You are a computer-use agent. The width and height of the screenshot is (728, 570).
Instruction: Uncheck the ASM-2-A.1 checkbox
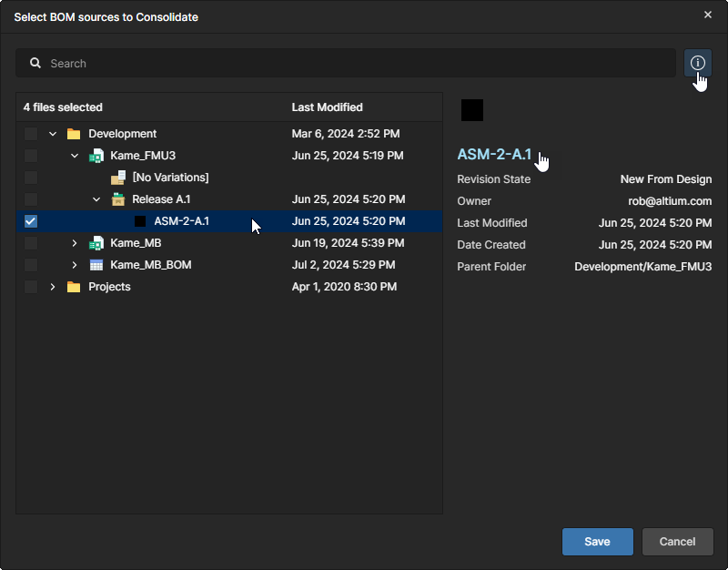[31, 221]
